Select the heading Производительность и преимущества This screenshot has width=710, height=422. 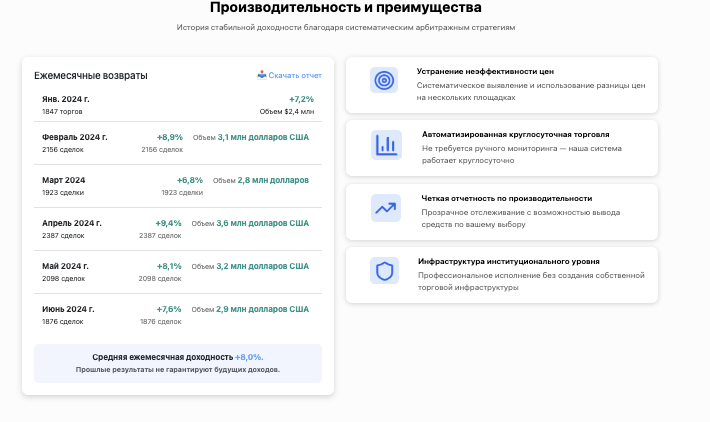(x=345, y=7)
